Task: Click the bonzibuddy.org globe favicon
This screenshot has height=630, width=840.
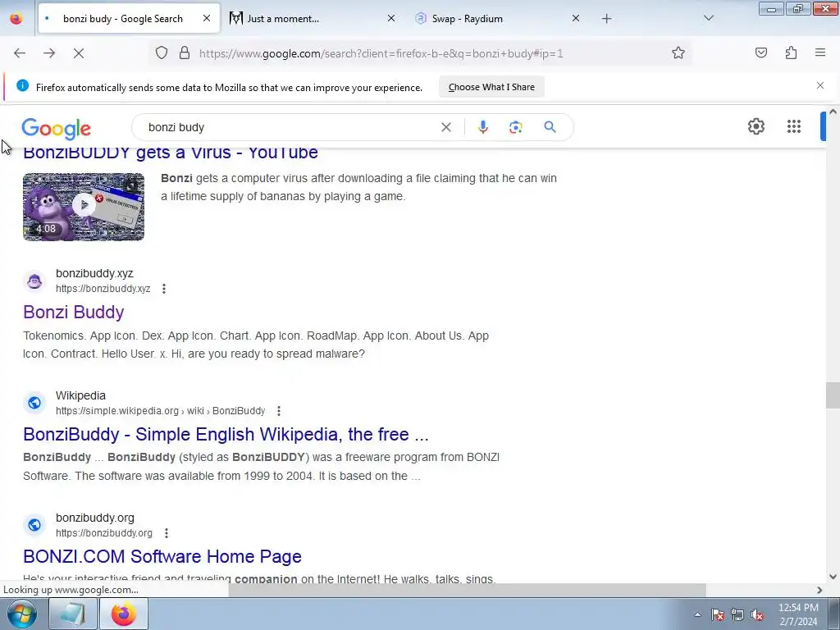Action: (x=34, y=525)
